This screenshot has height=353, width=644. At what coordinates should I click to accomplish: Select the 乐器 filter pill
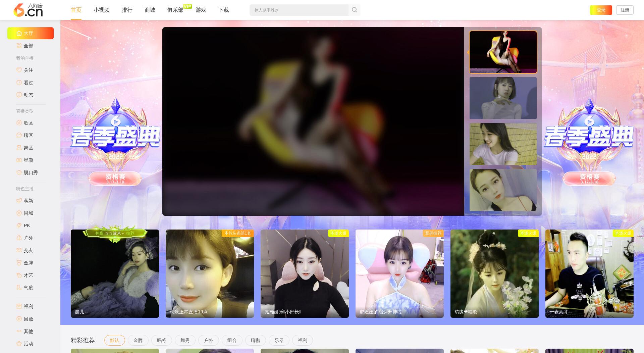(x=279, y=340)
